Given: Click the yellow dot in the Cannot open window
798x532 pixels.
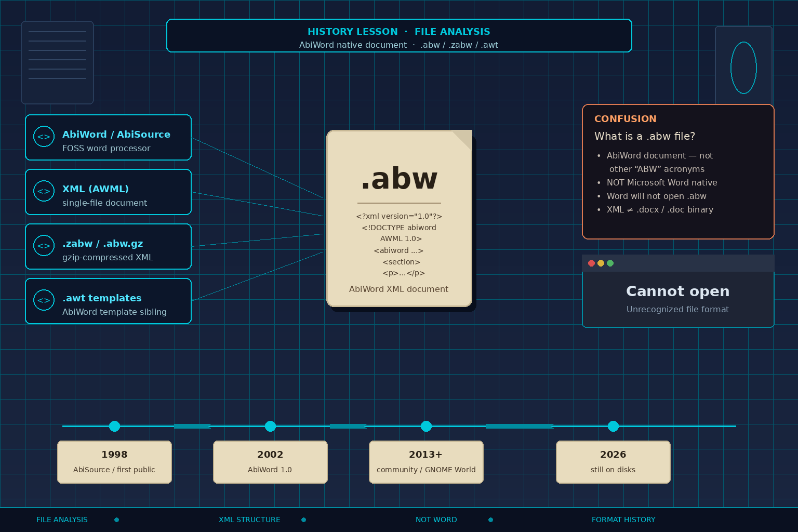Looking at the screenshot, I should pos(601,263).
